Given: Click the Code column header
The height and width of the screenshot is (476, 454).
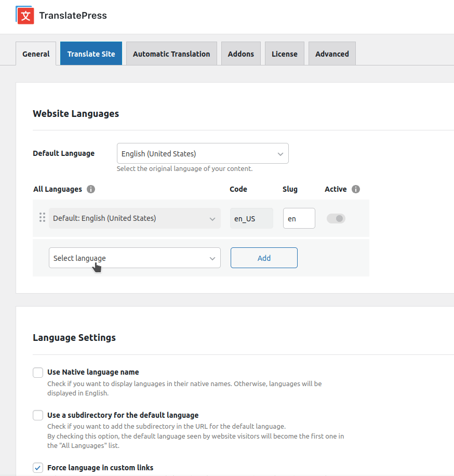Looking at the screenshot, I should click(238, 189).
